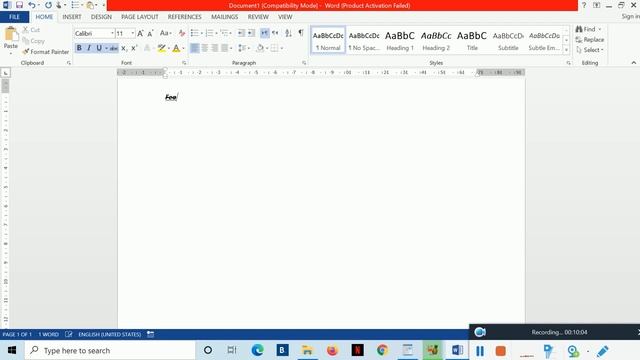Switch to the REVIEW tab

point(258,17)
